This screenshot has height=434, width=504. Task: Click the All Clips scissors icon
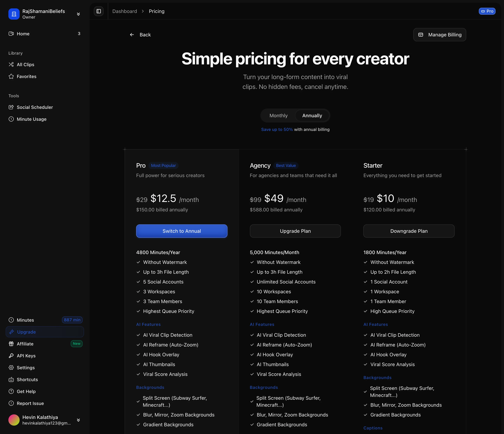click(x=11, y=64)
